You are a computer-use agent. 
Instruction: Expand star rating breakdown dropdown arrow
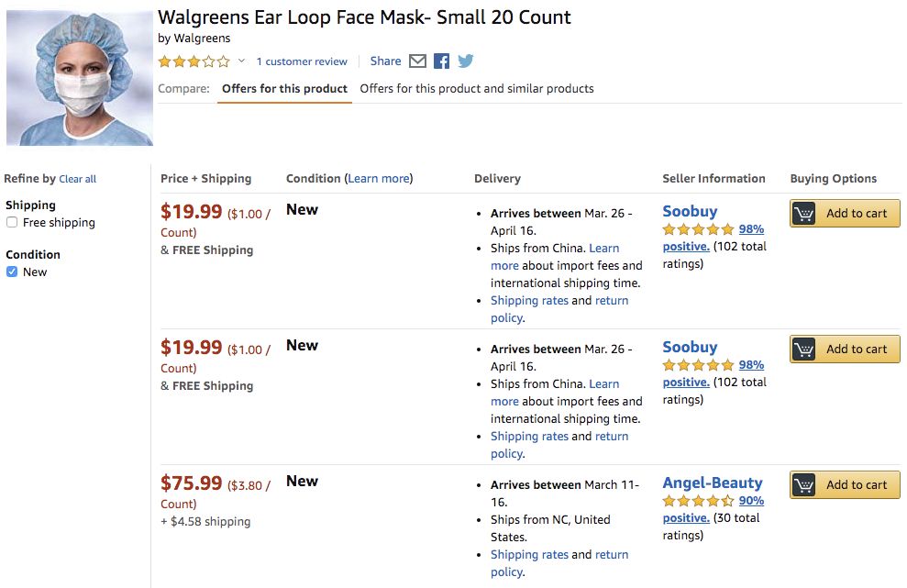(242, 61)
